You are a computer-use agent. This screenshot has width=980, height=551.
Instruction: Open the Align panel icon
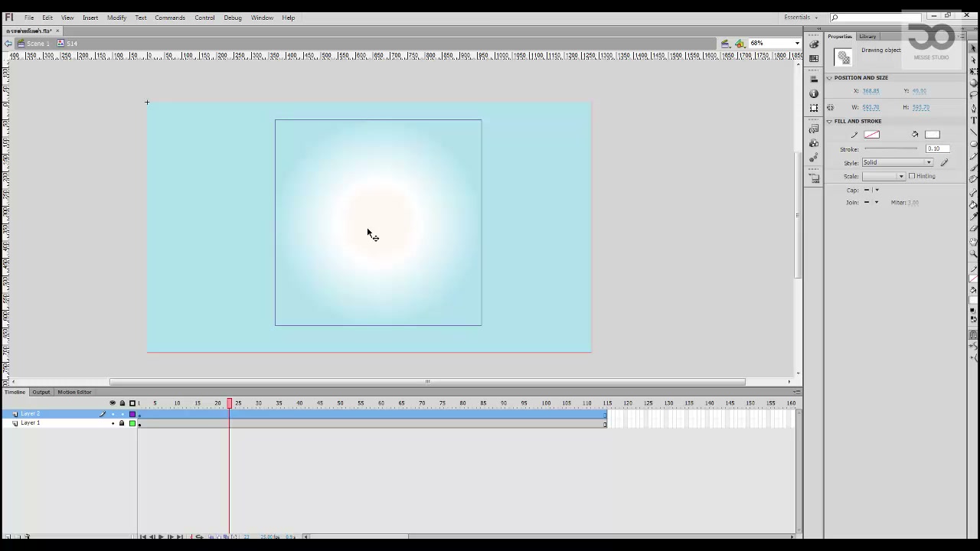point(814,80)
